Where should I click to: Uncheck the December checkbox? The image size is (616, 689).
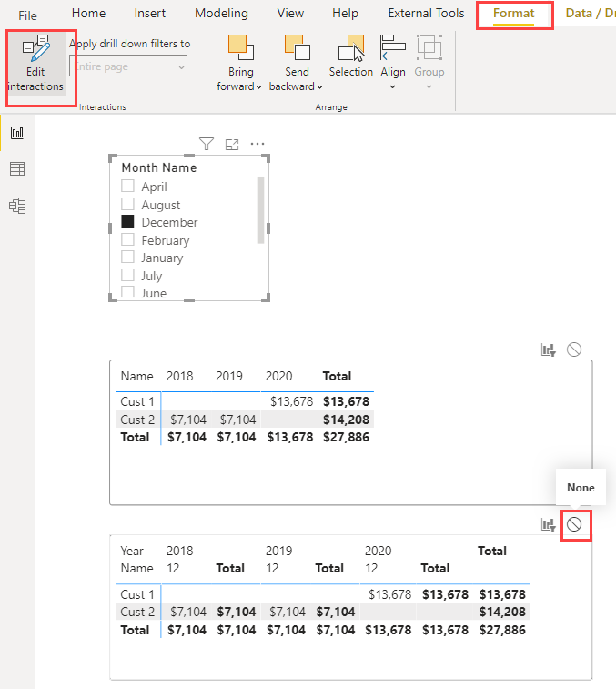click(x=128, y=222)
